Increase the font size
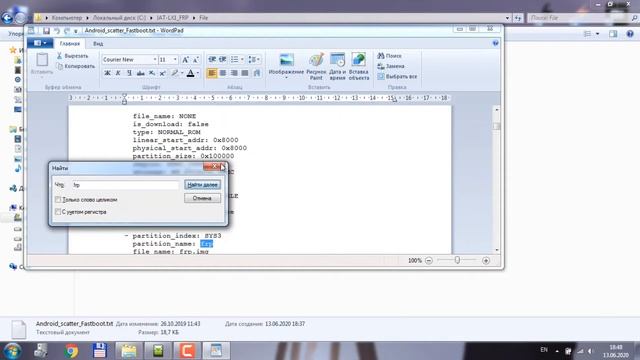This screenshot has height=360, width=640. 185,60
